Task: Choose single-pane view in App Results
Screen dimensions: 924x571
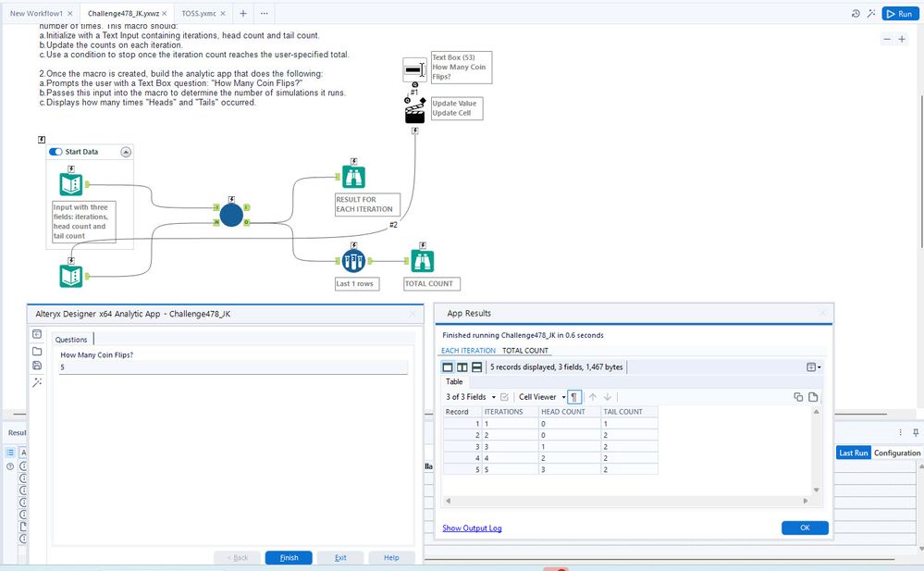Action: point(448,366)
